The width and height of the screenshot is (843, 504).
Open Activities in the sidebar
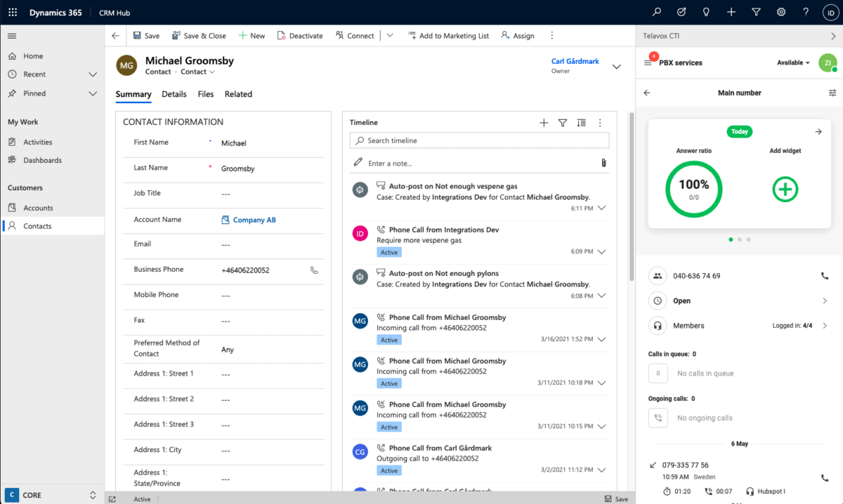coord(52,142)
